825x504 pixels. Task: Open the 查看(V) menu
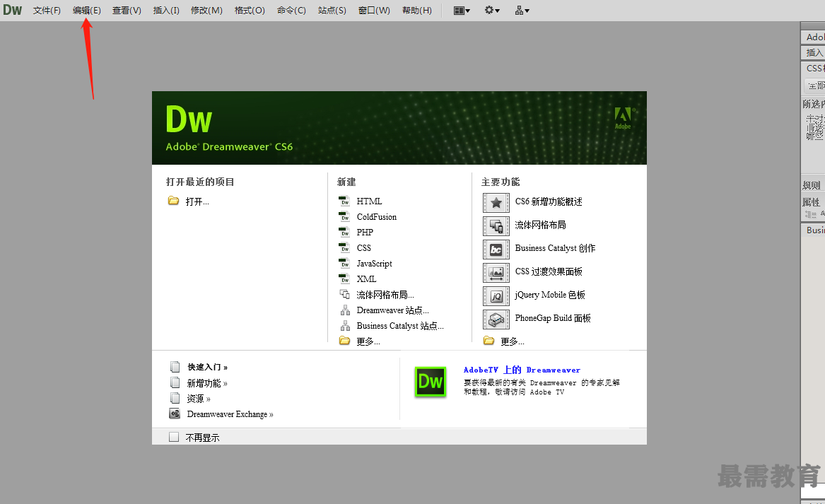click(x=127, y=11)
